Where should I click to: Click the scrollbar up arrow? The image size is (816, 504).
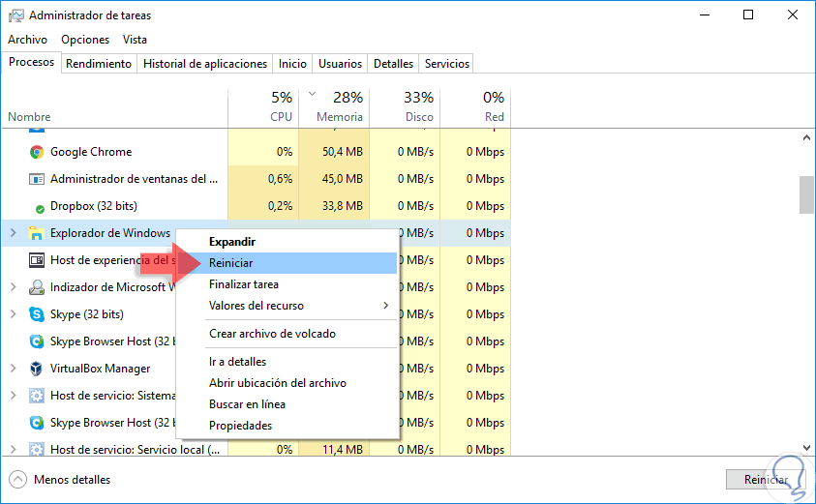806,137
